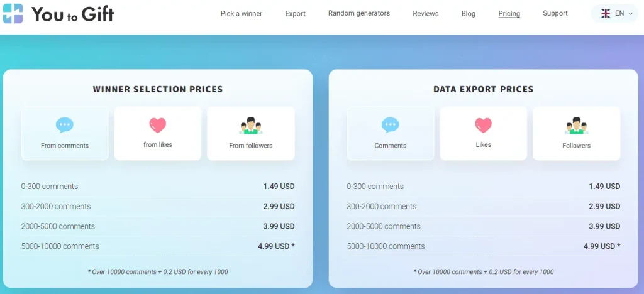Select the from likes winner selection card
The height and width of the screenshot is (294, 644).
[x=158, y=133]
